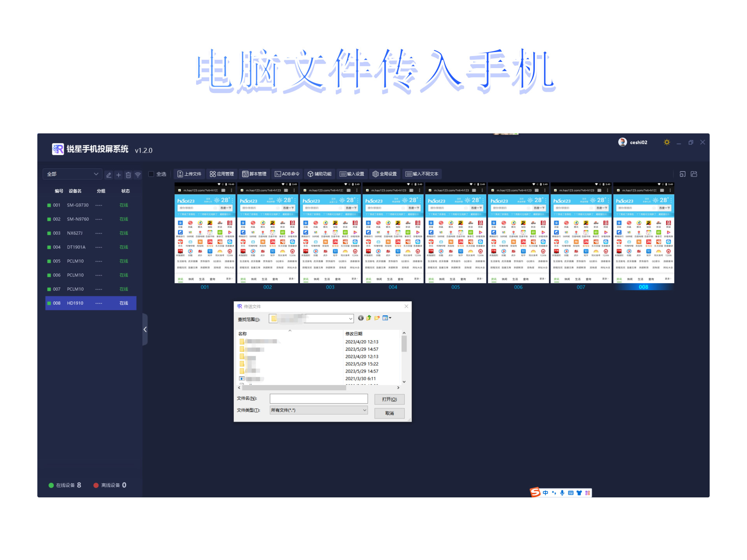Viewport: 747px width, 560px height.
Task: Collapse the left device sidebar arrow
Action: (145, 329)
